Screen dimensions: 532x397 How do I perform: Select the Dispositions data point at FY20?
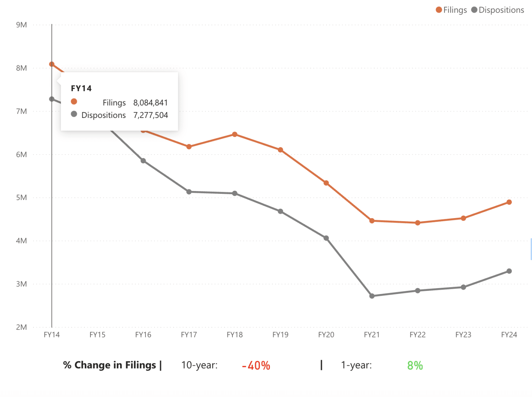coord(326,238)
